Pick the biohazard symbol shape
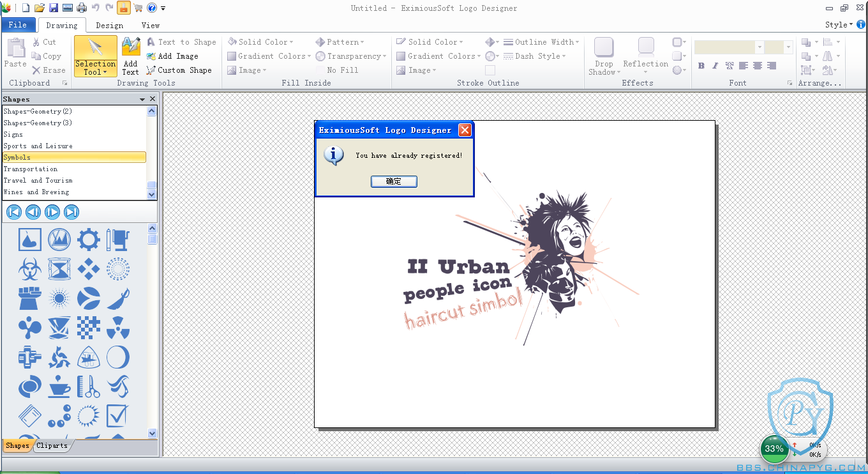The image size is (868, 474). (30, 269)
